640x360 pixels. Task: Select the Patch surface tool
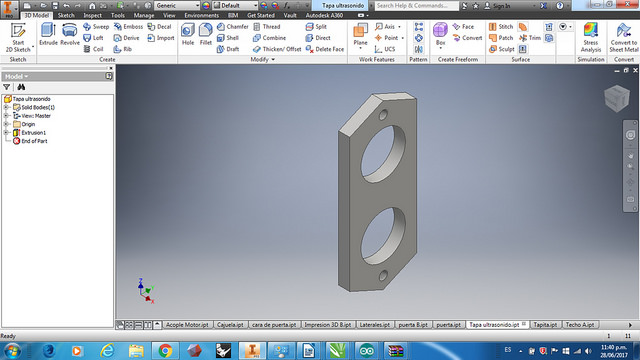coord(501,38)
